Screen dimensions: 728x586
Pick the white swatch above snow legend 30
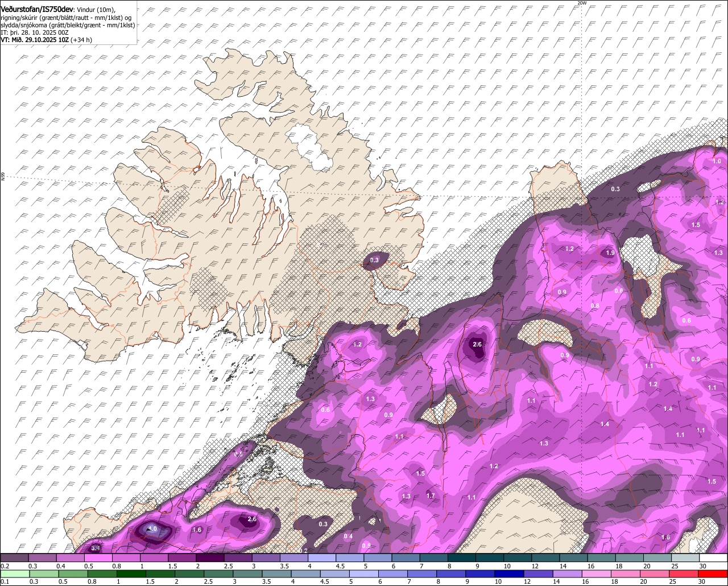coord(714,558)
